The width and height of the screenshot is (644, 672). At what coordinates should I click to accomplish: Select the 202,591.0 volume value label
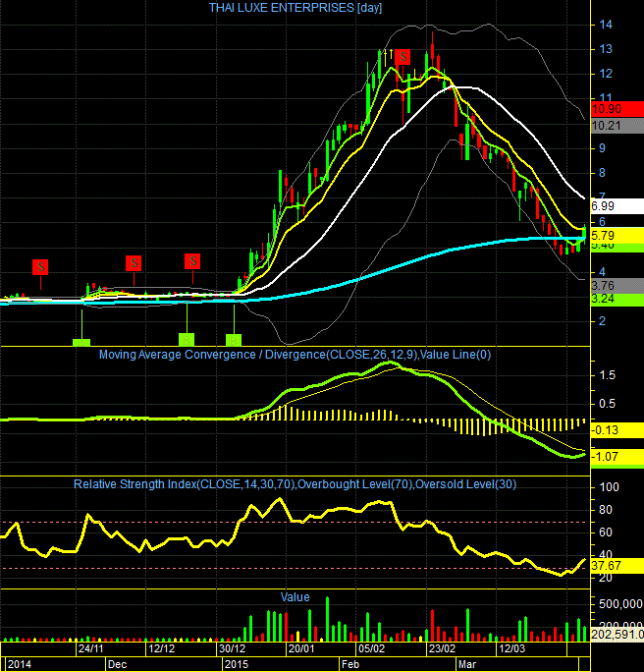tap(617, 635)
